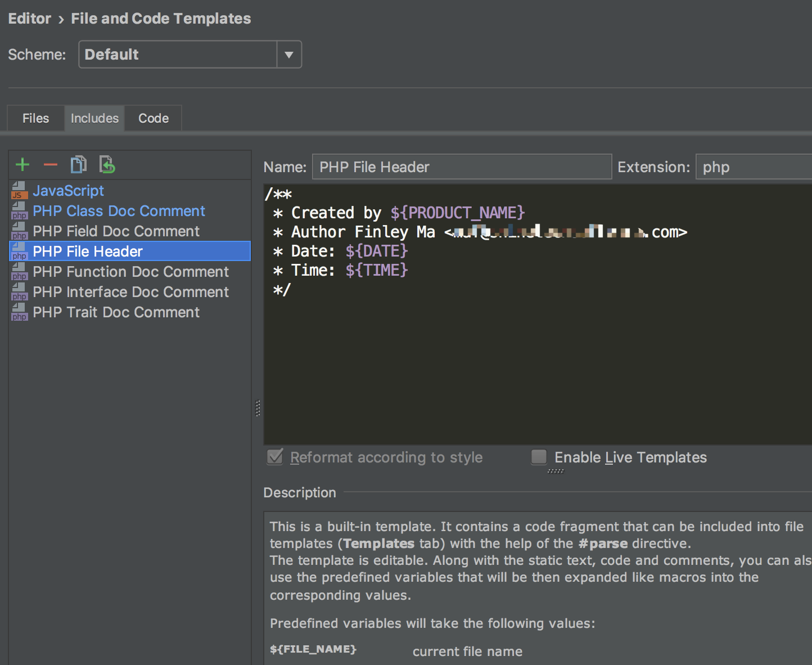Switch to the Files tab
This screenshot has width=812, height=665.
35,118
